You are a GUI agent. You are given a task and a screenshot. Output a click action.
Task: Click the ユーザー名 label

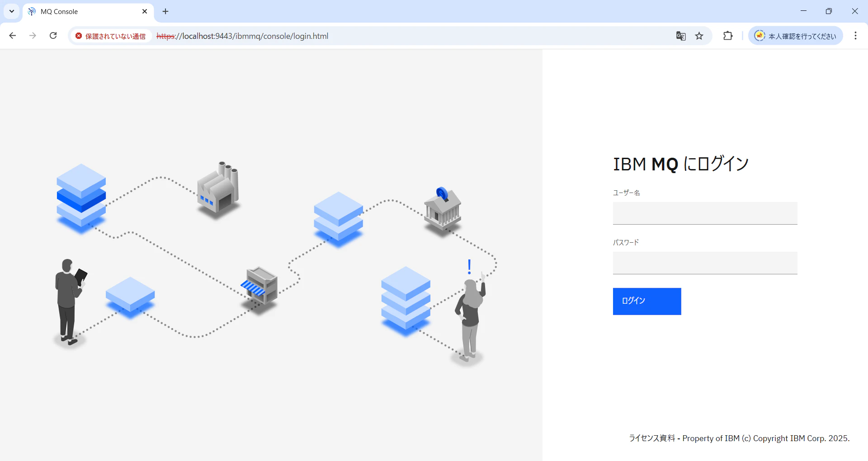pos(626,193)
